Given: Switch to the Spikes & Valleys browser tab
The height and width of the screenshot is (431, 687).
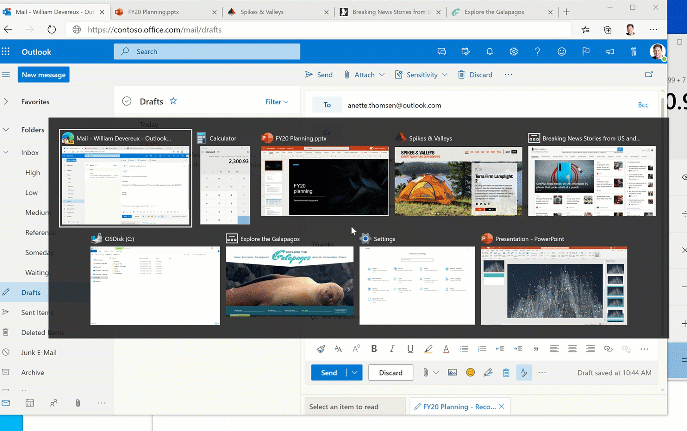Looking at the screenshot, I should coord(278,12).
